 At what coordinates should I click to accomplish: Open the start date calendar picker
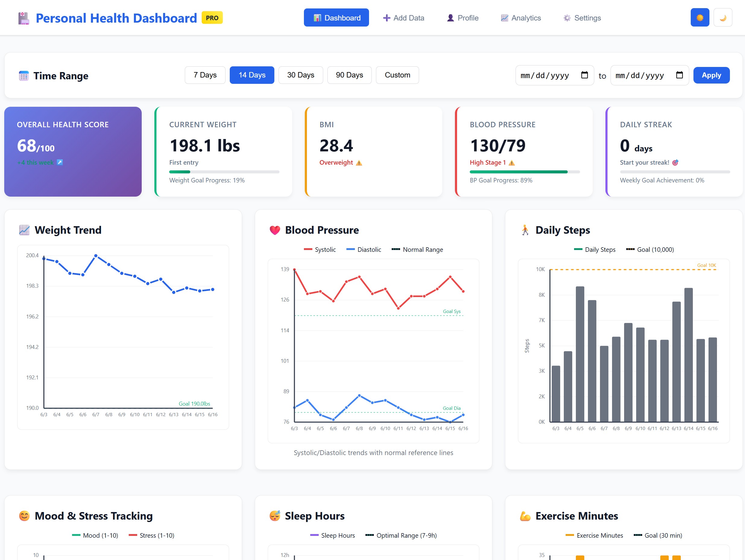585,75
